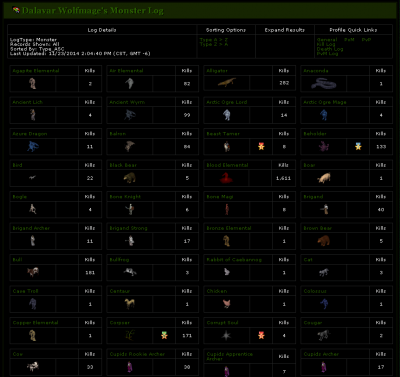Click the Chicken monster sprite
This screenshot has width=400, height=377.
click(227, 303)
